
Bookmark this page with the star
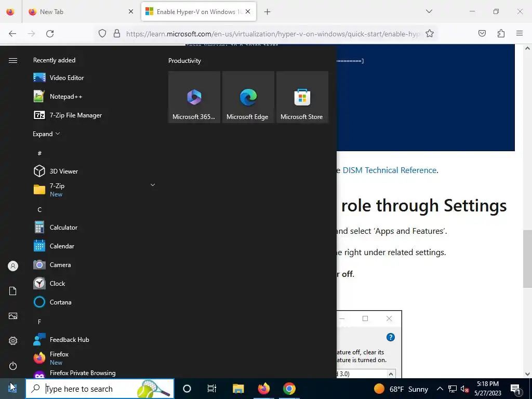tap(430, 33)
